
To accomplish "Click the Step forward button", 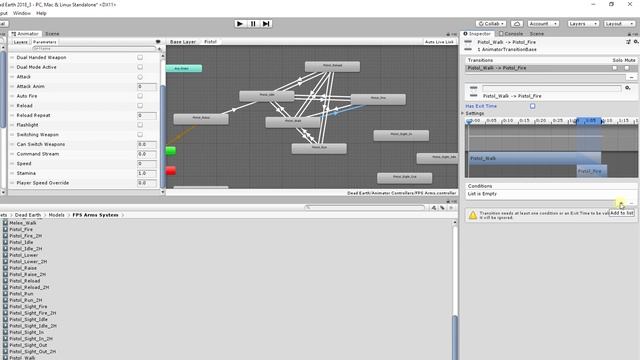I will point(266,24).
